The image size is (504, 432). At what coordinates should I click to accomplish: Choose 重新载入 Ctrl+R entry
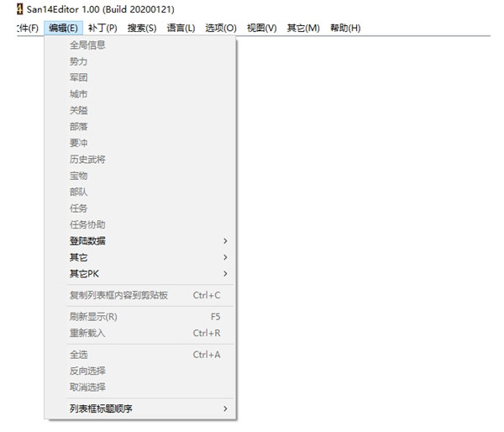click(140, 333)
